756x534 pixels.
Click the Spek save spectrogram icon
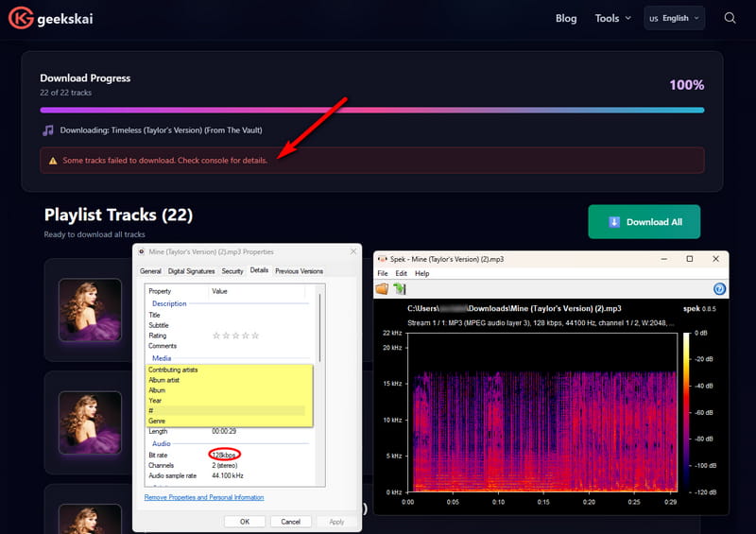coord(400,289)
